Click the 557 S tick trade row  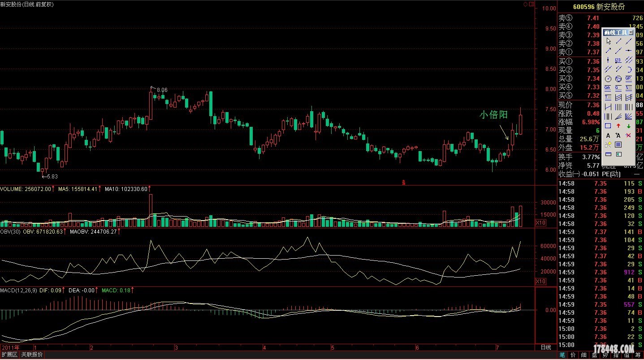coord(601,304)
